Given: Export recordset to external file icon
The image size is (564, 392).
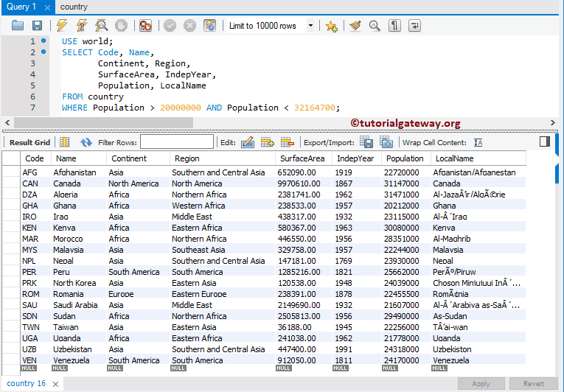Looking at the screenshot, I should pyautogui.click(x=366, y=142).
